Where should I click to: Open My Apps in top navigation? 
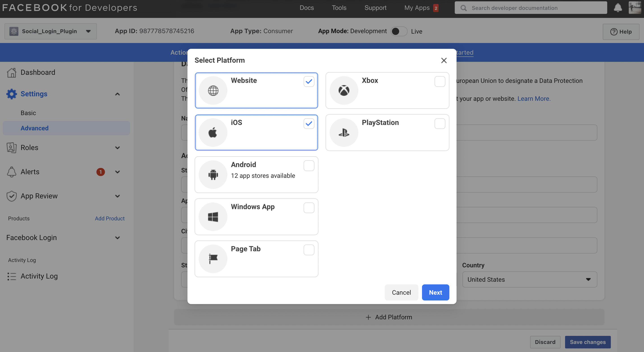pyautogui.click(x=417, y=8)
